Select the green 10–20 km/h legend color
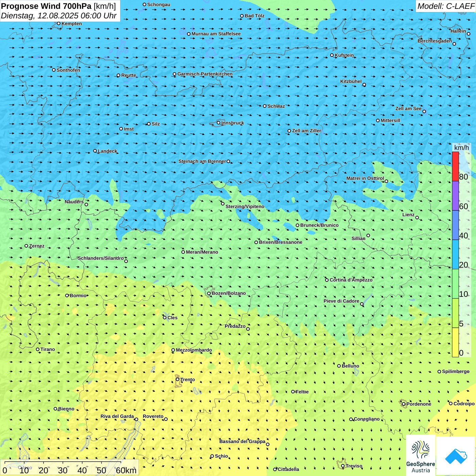The height and width of the screenshot is (476, 476). coord(455,284)
